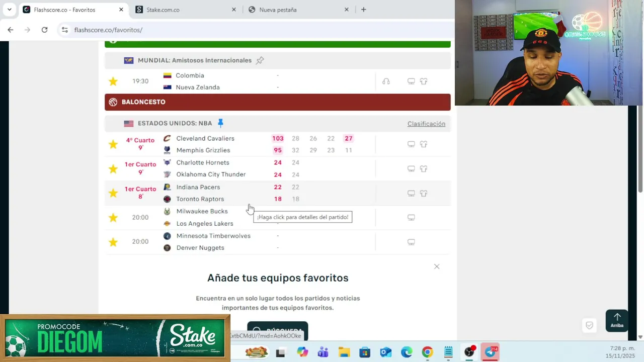Go back in browser history
This screenshot has width=644, height=362.
click(x=11, y=30)
